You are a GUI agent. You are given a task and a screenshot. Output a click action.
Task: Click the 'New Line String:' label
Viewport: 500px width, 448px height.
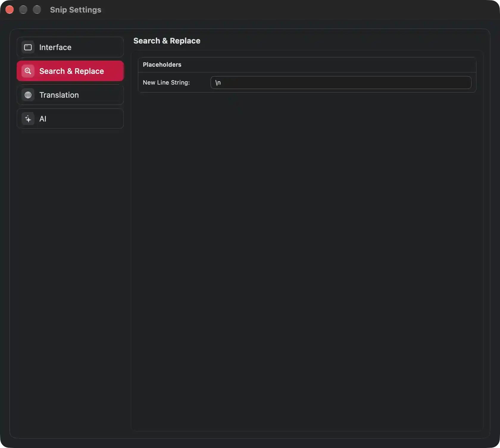click(x=166, y=83)
